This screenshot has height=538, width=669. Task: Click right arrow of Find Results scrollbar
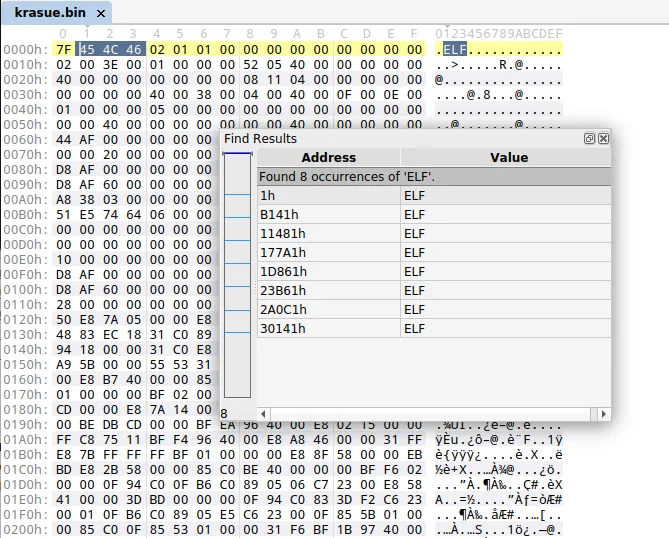pos(603,414)
